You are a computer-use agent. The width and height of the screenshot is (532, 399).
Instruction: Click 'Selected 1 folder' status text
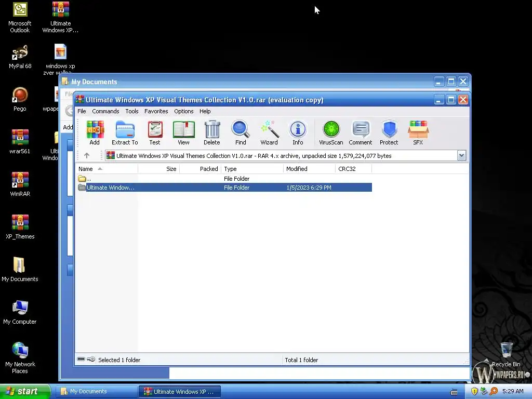point(119,360)
